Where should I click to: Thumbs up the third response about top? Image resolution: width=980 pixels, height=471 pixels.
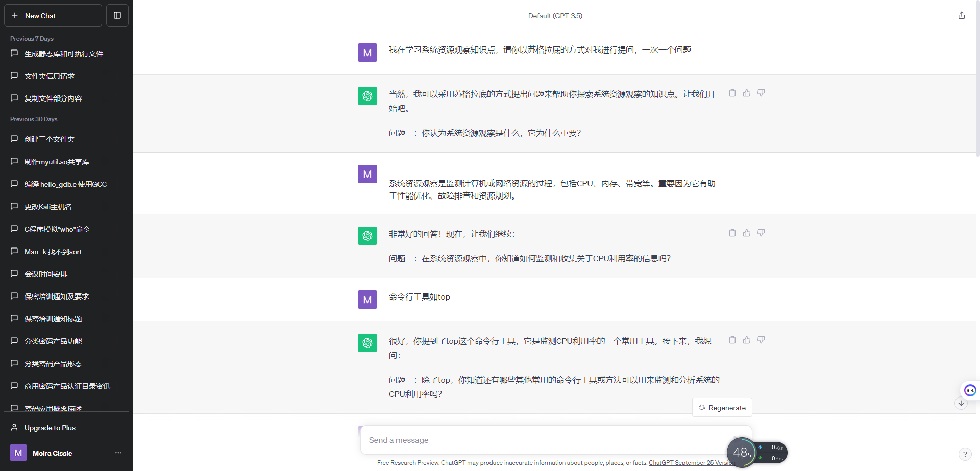click(x=747, y=340)
